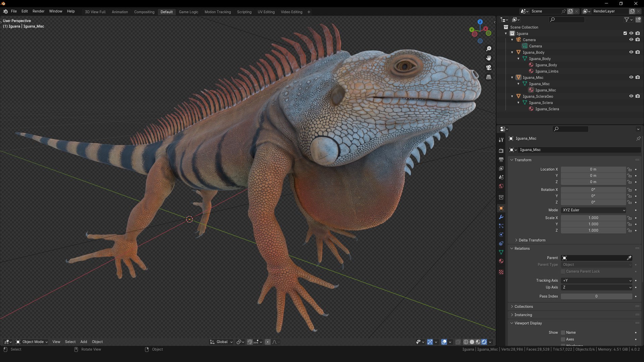Toggle snapping magnet icon
644x362 pixels.
point(250,342)
